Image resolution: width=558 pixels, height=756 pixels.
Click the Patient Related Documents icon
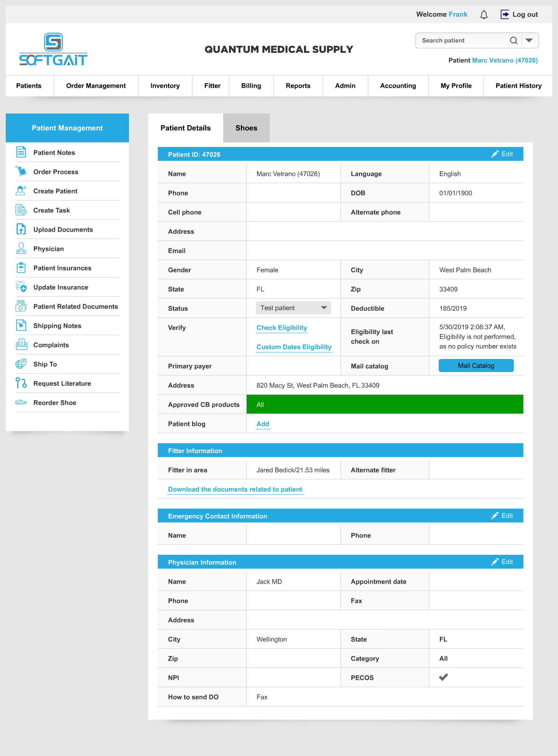pos(21,306)
